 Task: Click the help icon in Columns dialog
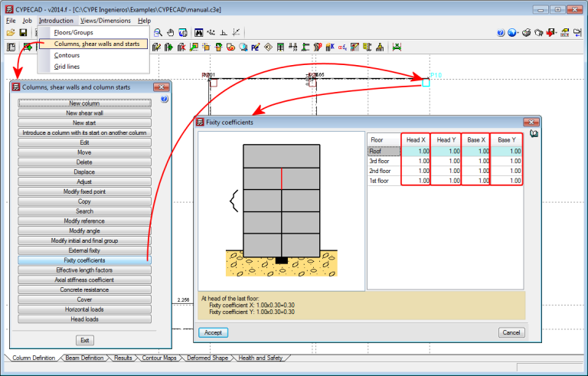pos(165,99)
